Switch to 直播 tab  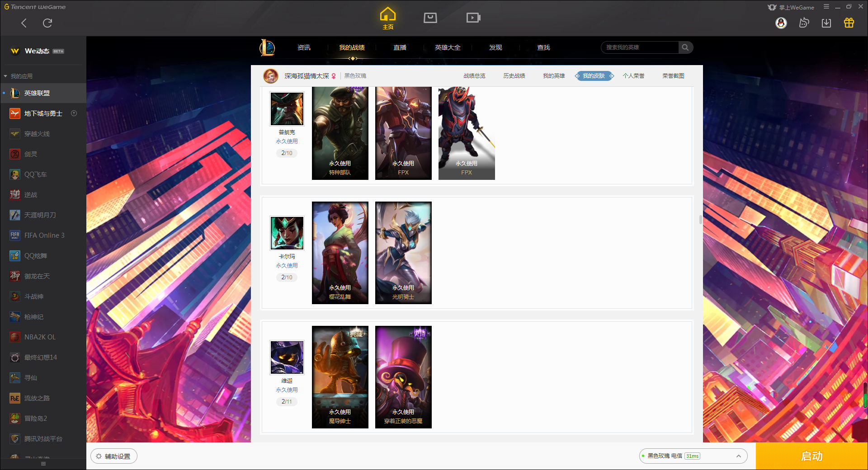(400, 47)
